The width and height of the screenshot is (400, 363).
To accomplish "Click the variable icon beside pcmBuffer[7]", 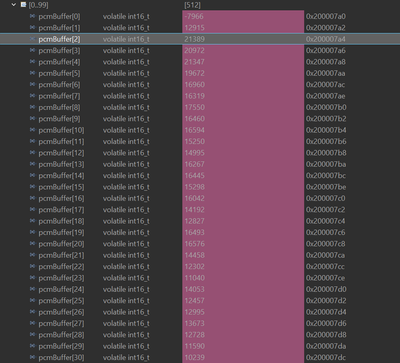I will 32,96.
